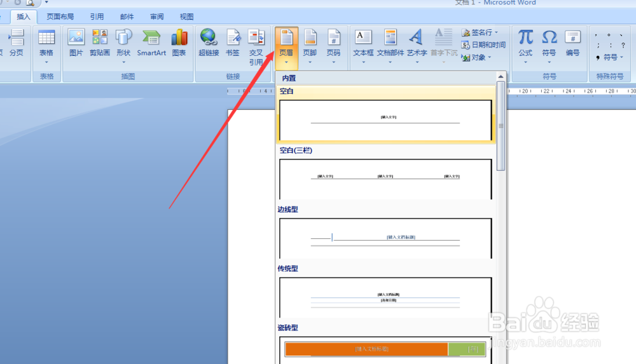Expand the arrow below WordArt (艺术字)
The width and height of the screenshot is (636, 364).
tap(417, 62)
